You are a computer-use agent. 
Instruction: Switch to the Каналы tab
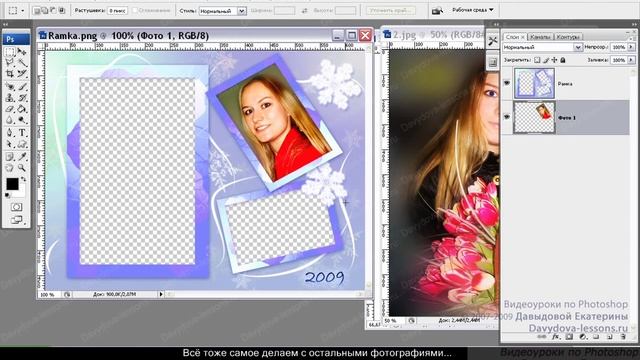(540, 37)
